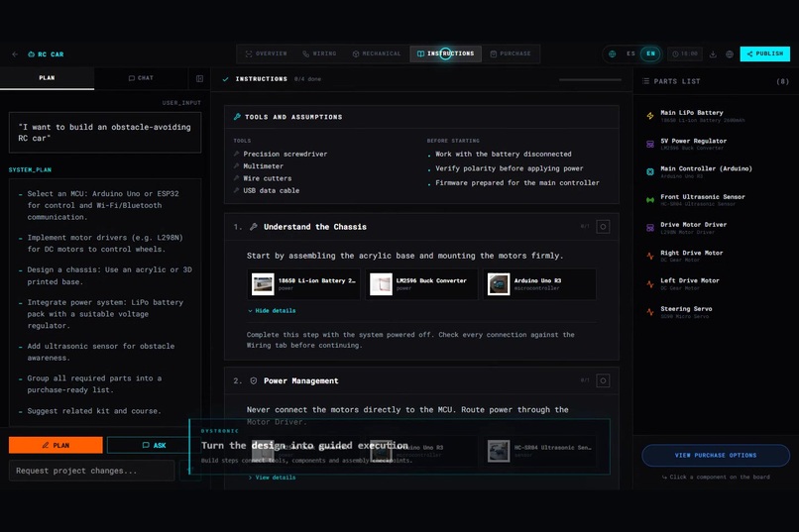Switch language to EN
Screen dimensions: 799x532
[x=650, y=53]
